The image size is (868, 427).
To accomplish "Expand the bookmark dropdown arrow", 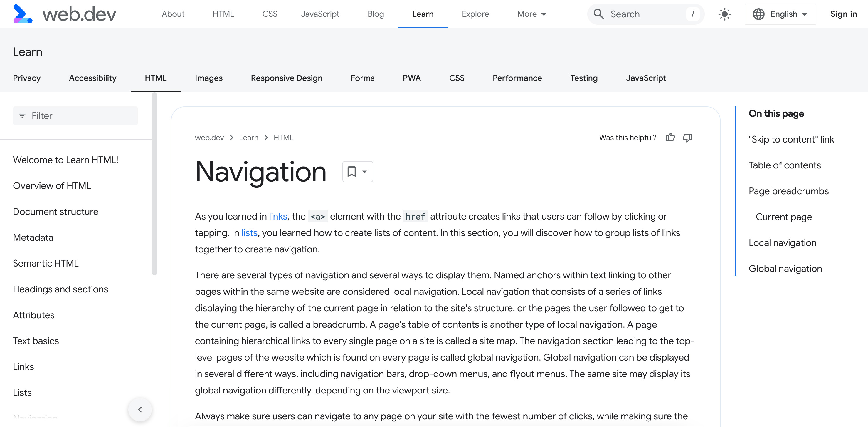I will point(364,172).
